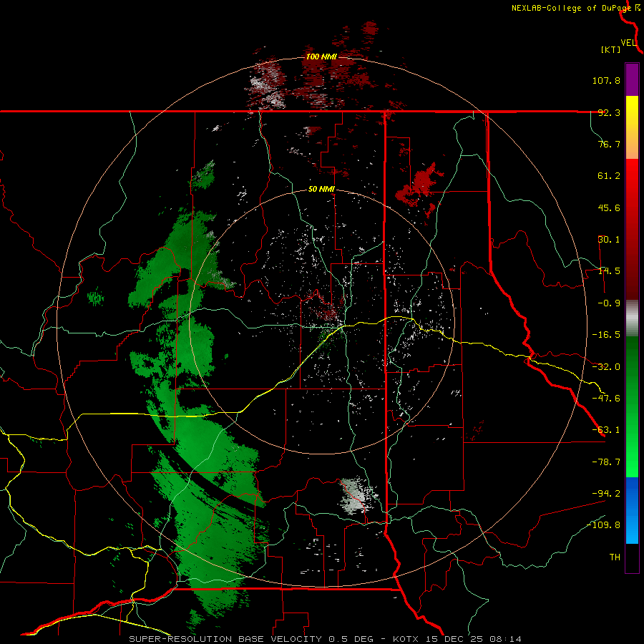Click the 92.3 scale value
Image resolution: width=644 pixels, height=644 pixels.
click(609, 112)
